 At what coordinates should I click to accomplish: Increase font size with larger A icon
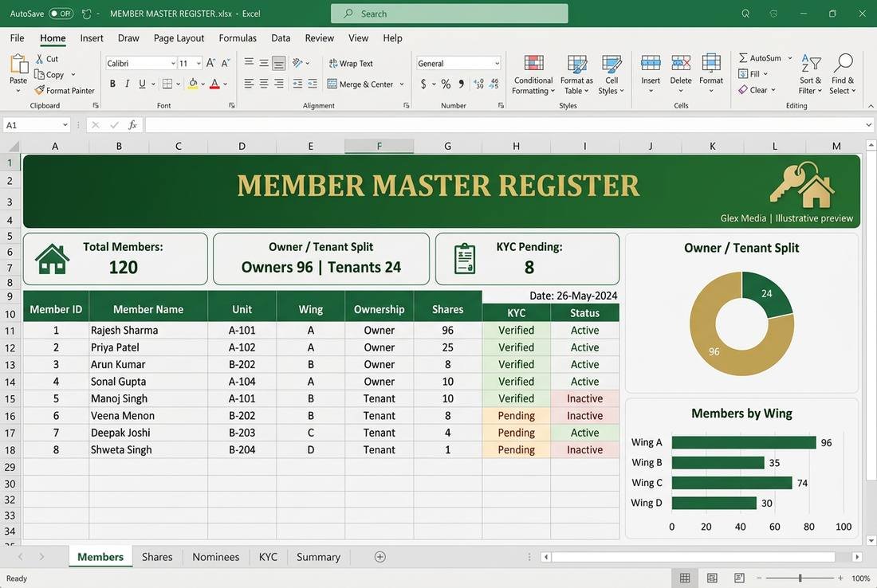click(210, 63)
